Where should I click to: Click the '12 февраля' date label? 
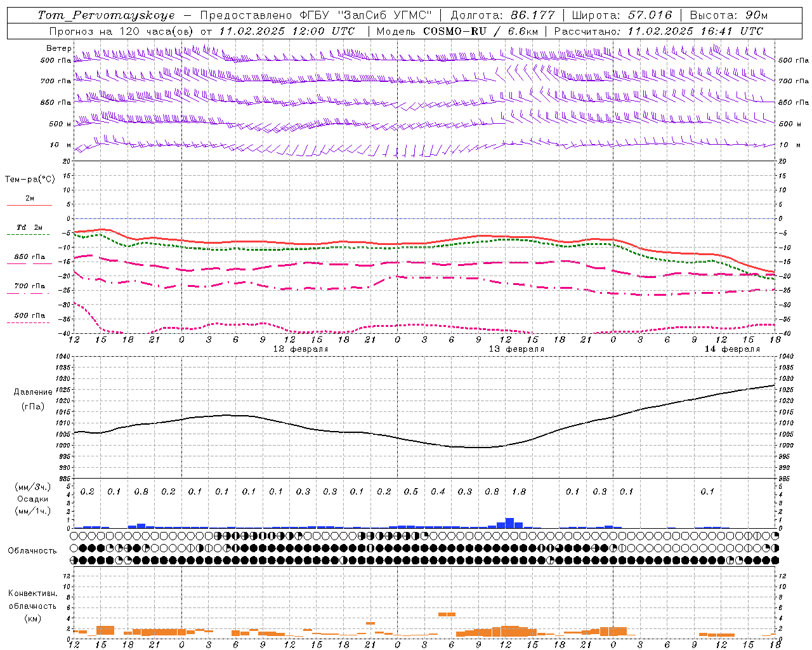click(x=301, y=349)
